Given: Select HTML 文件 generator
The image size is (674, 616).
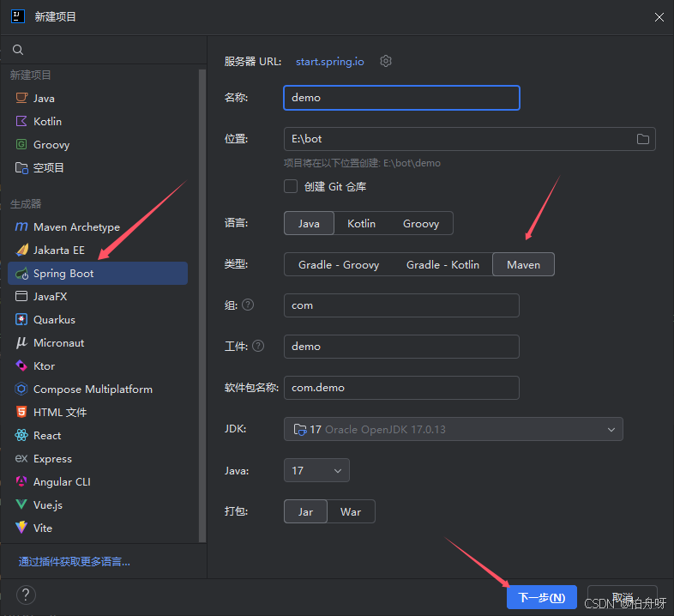Looking at the screenshot, I should 98,412.
